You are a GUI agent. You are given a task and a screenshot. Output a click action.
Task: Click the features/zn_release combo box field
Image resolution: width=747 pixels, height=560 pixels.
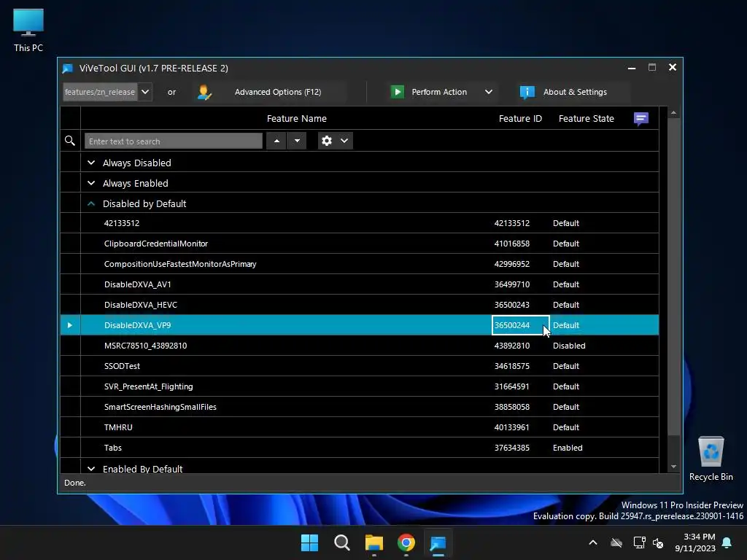[x=101, y=92]
